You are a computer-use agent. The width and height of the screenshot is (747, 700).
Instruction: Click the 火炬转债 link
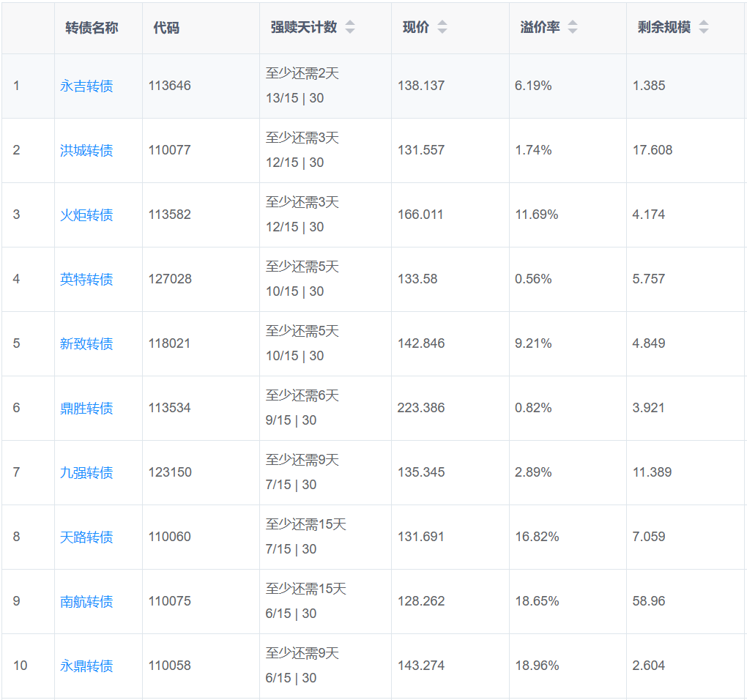pos(86,215)
